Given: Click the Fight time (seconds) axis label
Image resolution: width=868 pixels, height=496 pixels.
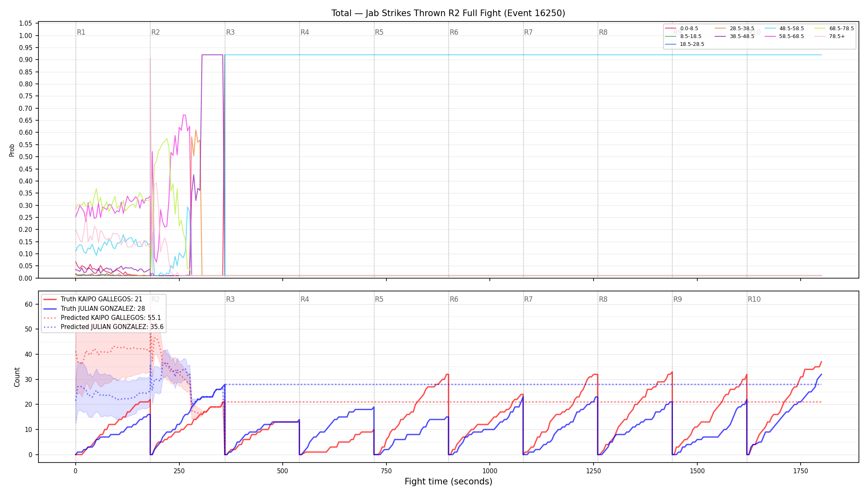Looking at the screenshot, I should click(448, 482).
